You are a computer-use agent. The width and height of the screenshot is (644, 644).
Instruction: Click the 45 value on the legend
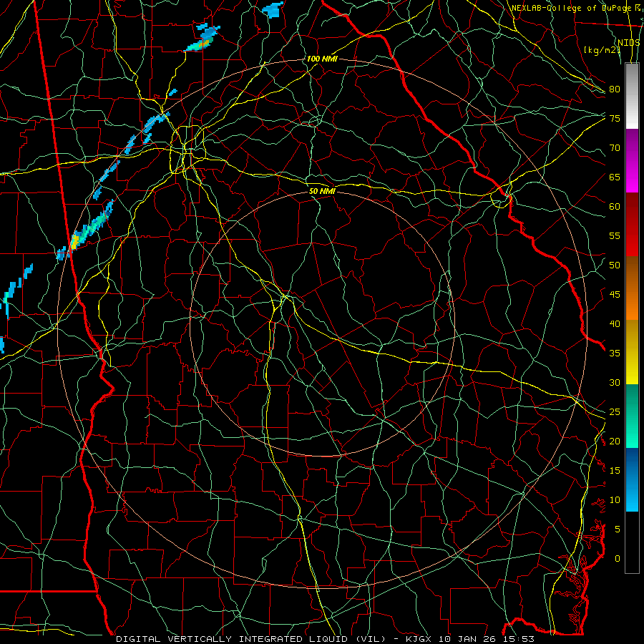[615, 295]
